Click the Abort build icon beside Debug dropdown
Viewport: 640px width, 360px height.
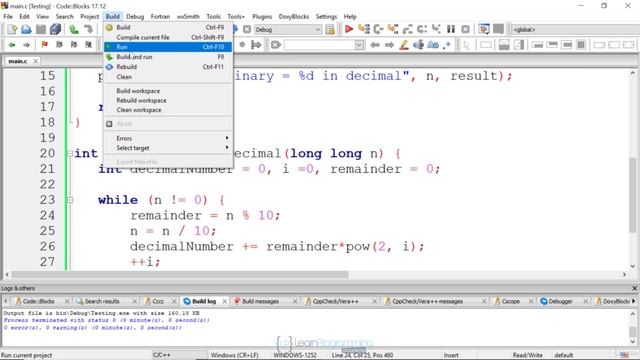tap(247, 29)
